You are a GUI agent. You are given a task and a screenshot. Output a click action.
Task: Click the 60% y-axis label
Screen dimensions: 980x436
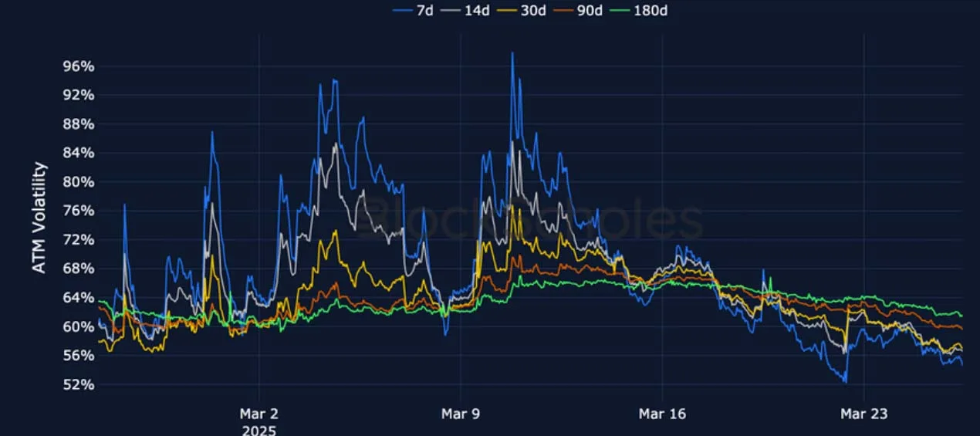(78, 326)
